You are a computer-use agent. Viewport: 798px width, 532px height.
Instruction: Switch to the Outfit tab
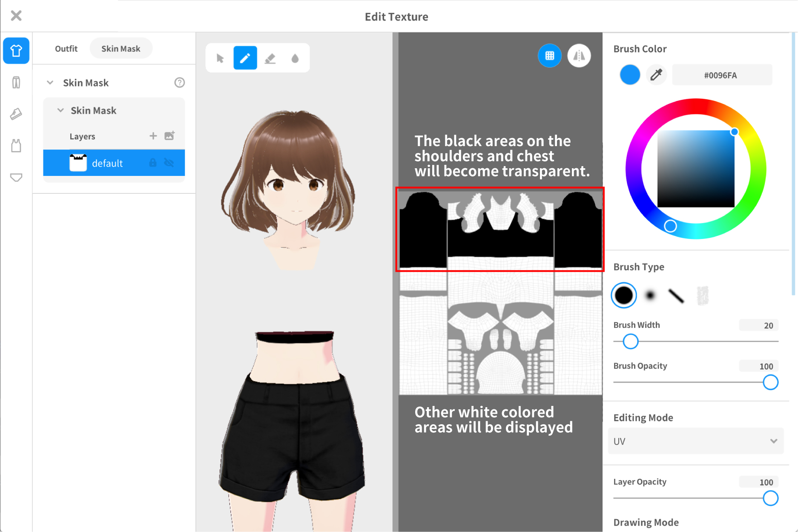pyautogui.click(x=66, y=49)
